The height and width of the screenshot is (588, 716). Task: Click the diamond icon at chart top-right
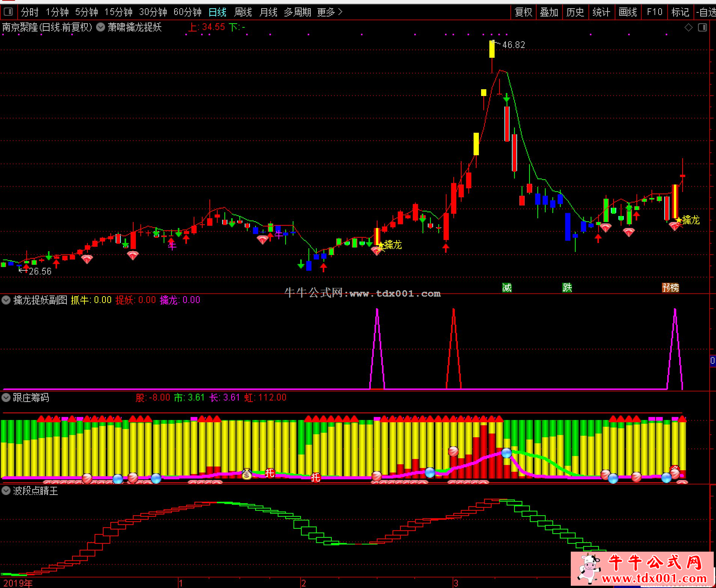coord(688,27)
